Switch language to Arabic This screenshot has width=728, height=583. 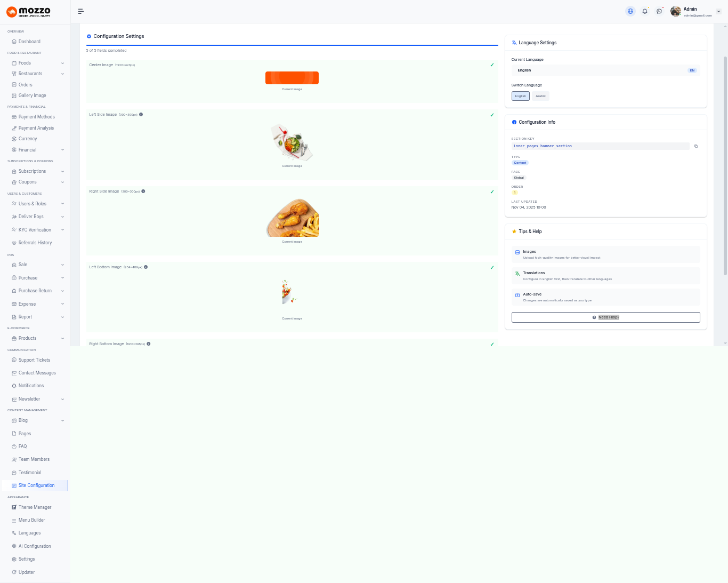coord(540,96)
